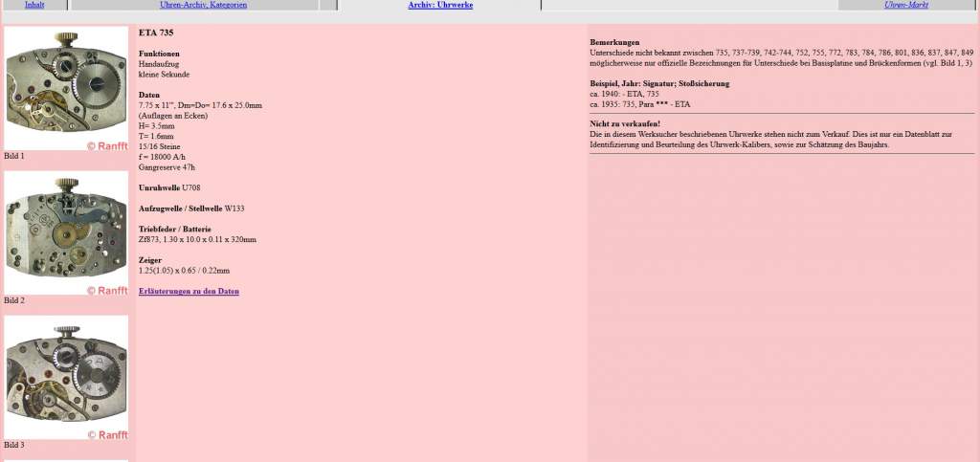Click the Bild 2 caption
This screenshot has height=462, width=980.
[x=13, y=300]
